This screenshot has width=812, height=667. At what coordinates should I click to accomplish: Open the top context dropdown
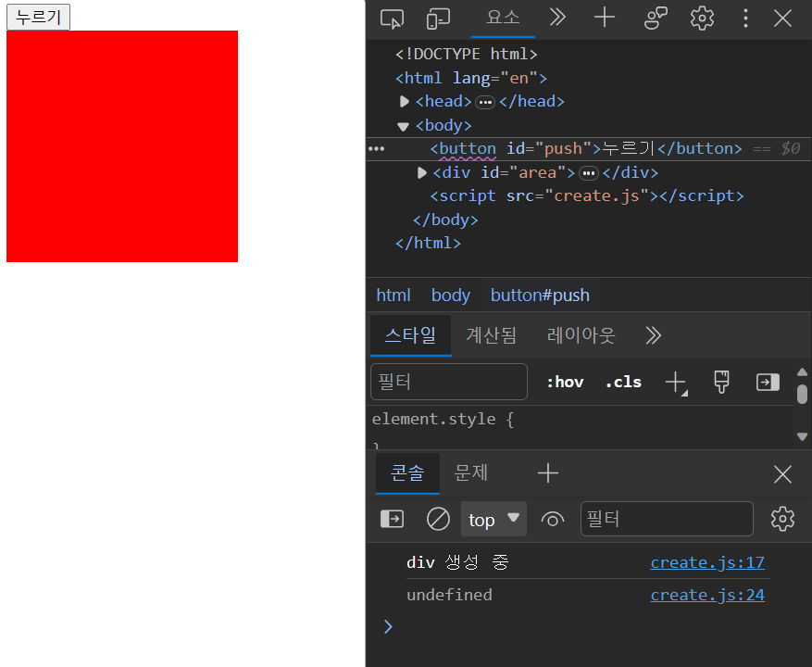point(493,519)
